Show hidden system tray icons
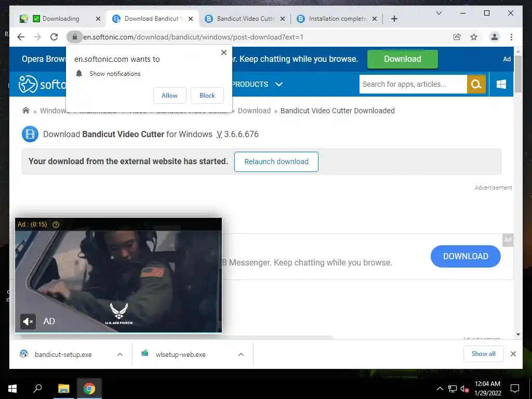The height and width of the screenshot is (399, 532). point(440,389)
